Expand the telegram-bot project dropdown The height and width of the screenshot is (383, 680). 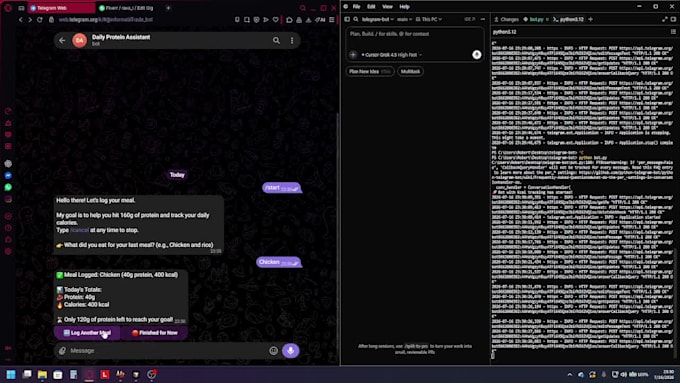click(378, 19)
